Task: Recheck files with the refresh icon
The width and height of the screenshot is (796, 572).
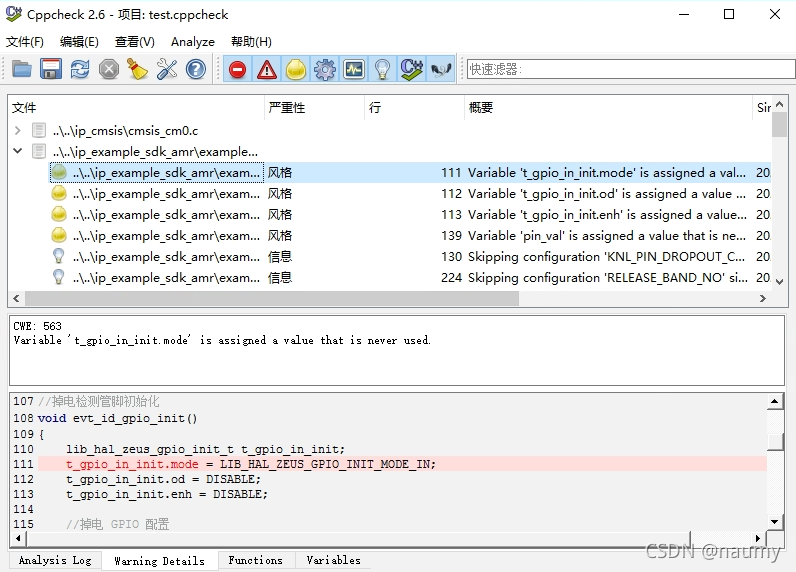Action: coord(80,69)
